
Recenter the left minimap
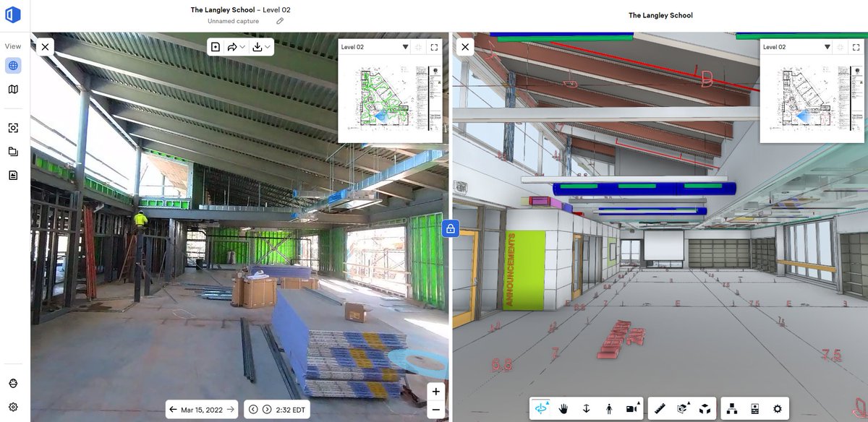419,47
